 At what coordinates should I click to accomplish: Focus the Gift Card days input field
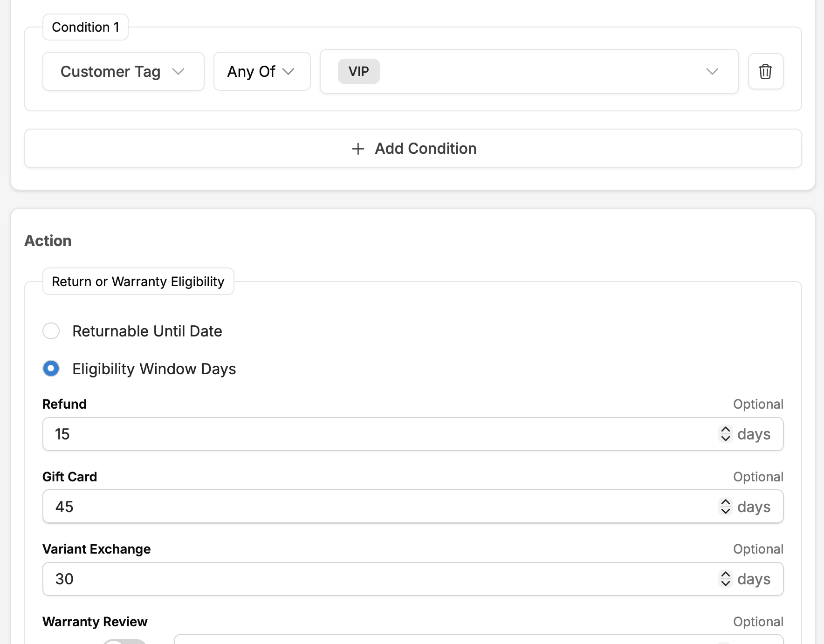[x=413, y=507]
